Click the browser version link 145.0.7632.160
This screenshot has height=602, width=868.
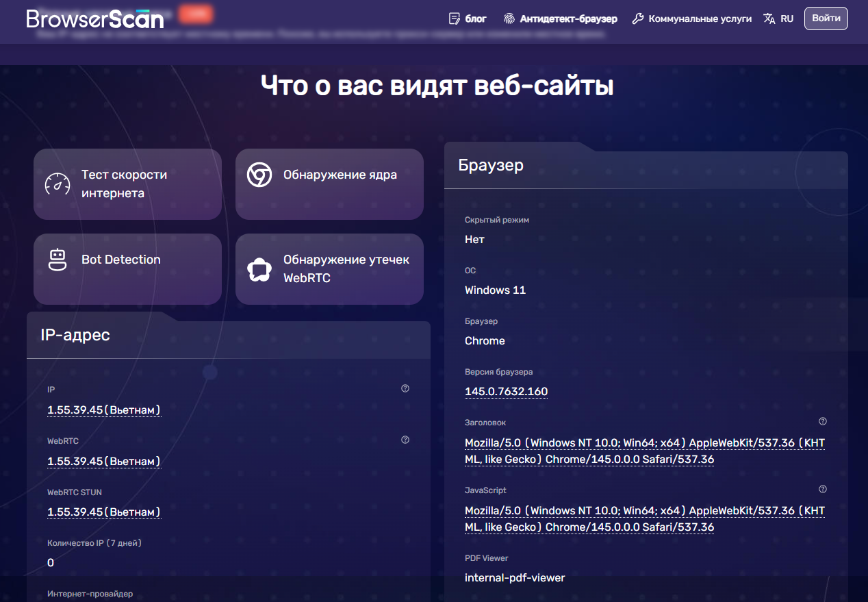[x=506, y=390]
